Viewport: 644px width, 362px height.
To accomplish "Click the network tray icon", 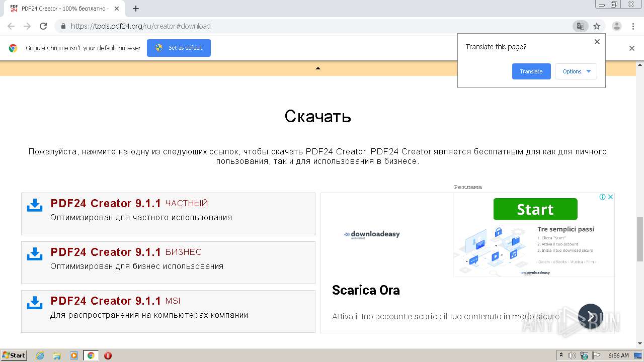I will (x=584, y=355).
